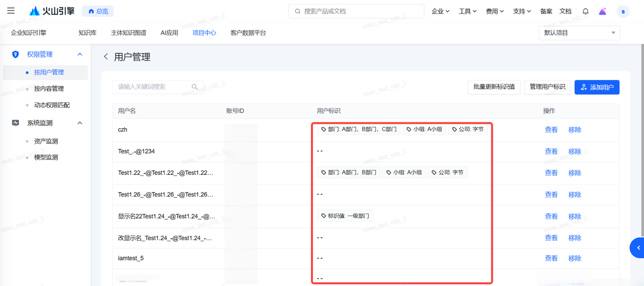644x286 pixels.
Task: Click the 系统监测 monitor icon
Action: (x=16, y=123)
